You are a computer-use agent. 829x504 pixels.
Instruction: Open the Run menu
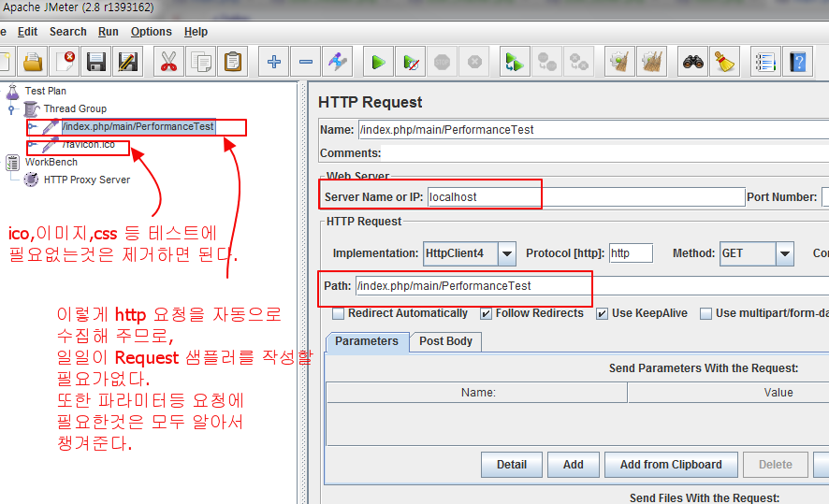click(109, 32)
